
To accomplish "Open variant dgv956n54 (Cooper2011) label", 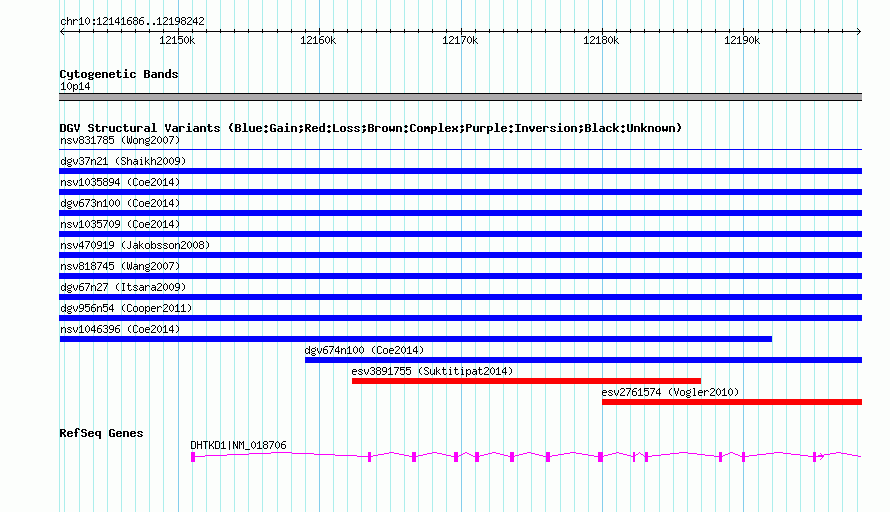I will click(126, 308).
